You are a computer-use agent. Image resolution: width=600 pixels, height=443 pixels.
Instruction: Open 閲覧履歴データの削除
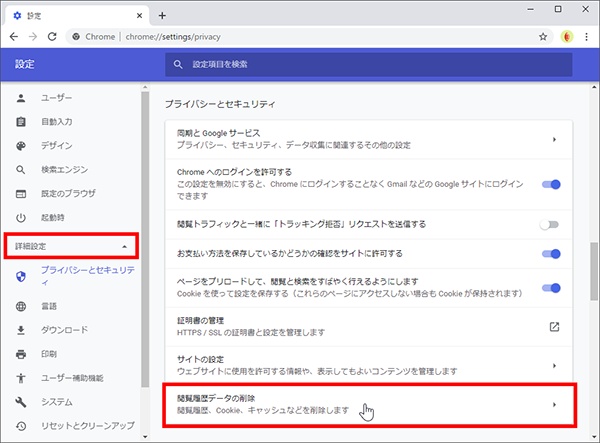point(369,405)
